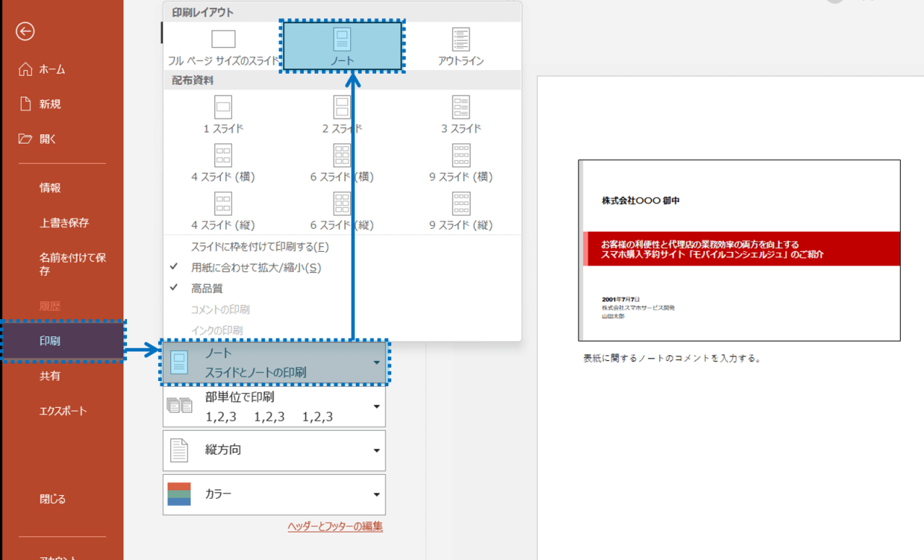
Task: Open the 縦方向 orientation dropdown
Action: click(274, 450)
